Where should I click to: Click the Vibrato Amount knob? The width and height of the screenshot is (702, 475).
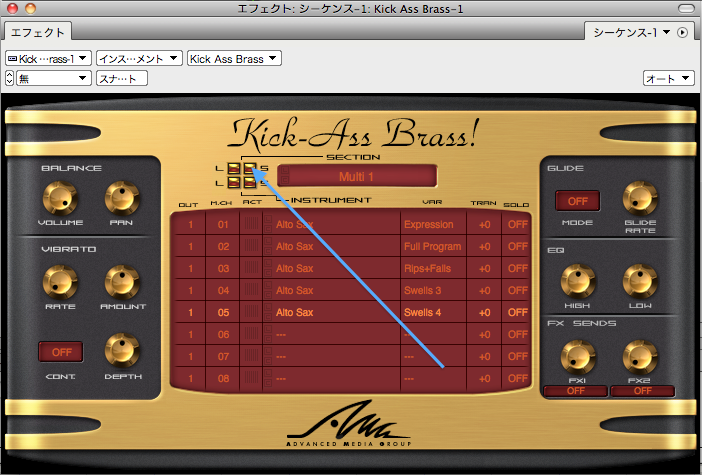[122, 282]
